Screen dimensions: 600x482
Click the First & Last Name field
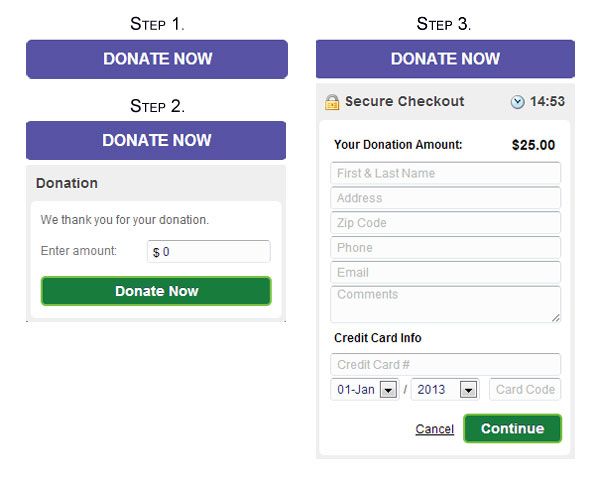tap(445, 173)
